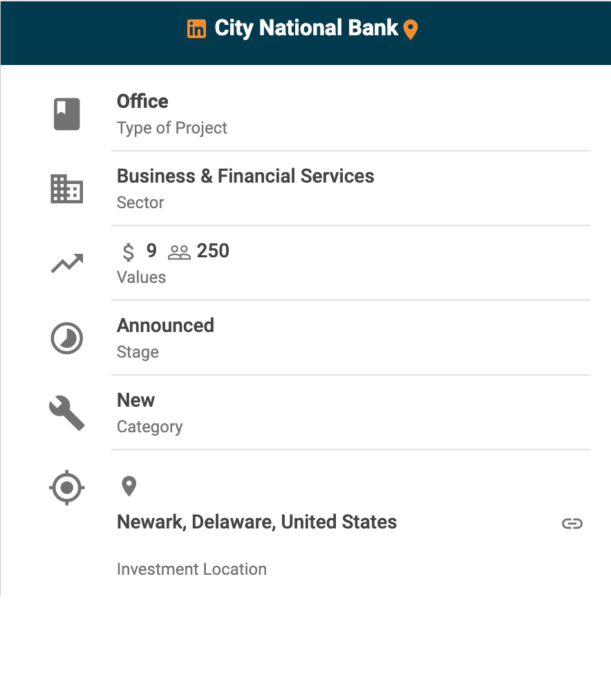This screenshot has width=611, height=700.
Task: Select Newark, Delaware, United States text
Action: (x=257, y=522)
